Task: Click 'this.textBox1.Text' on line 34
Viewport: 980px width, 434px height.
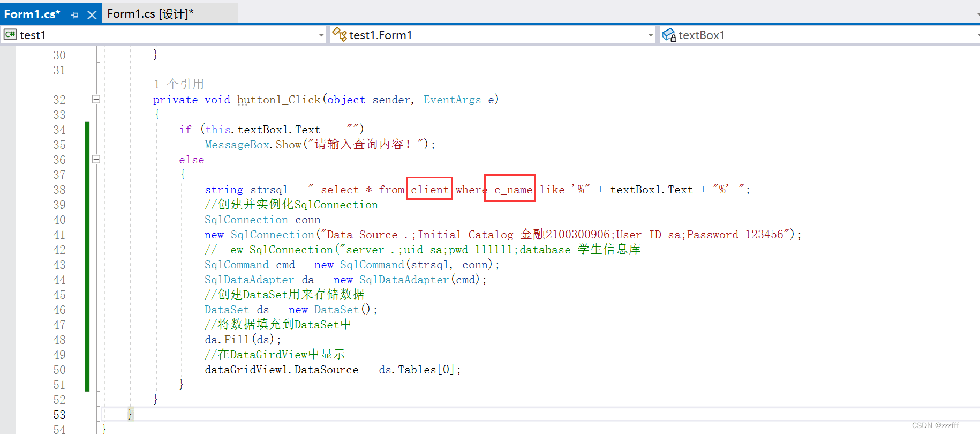Action: (262, 130)
